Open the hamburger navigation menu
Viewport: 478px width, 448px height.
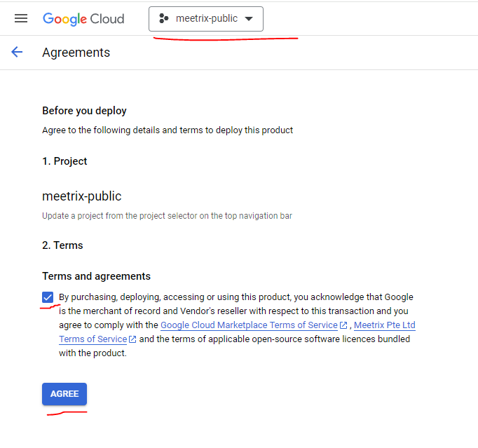pos(21,19)
